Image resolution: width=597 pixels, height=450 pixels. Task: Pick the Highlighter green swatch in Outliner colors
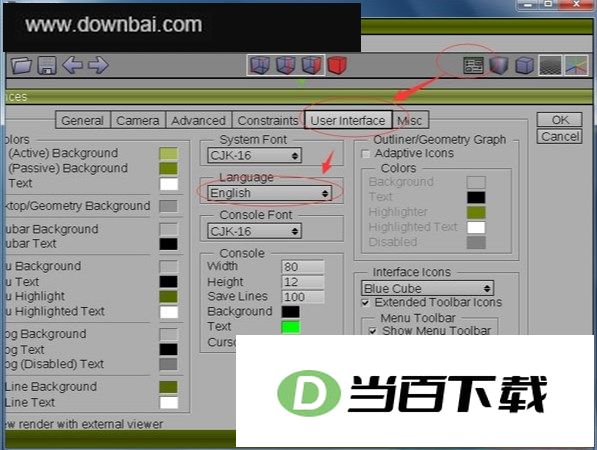476,212
